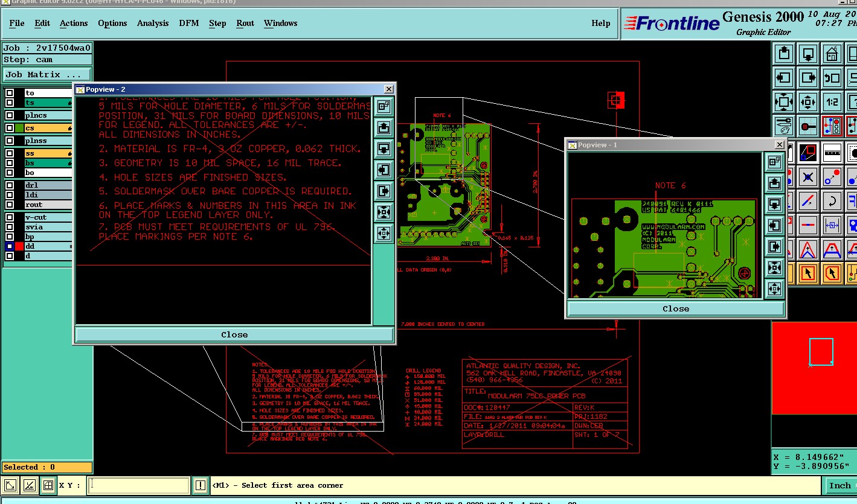Select the trapezoid shape tool with arrow
Image resolution: width=857 pixels, height=504 pixels.
pyautogui.click(x=832, y=249)
